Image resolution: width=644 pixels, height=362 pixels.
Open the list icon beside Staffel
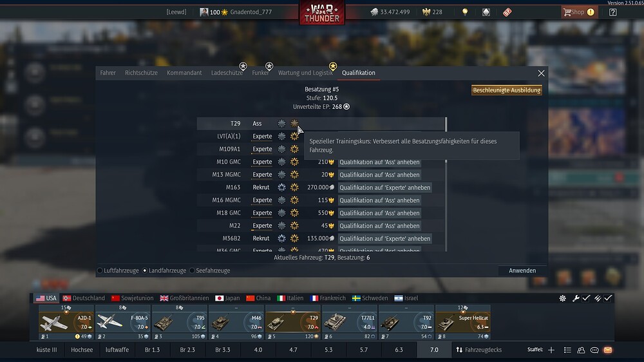coord(567,350)
